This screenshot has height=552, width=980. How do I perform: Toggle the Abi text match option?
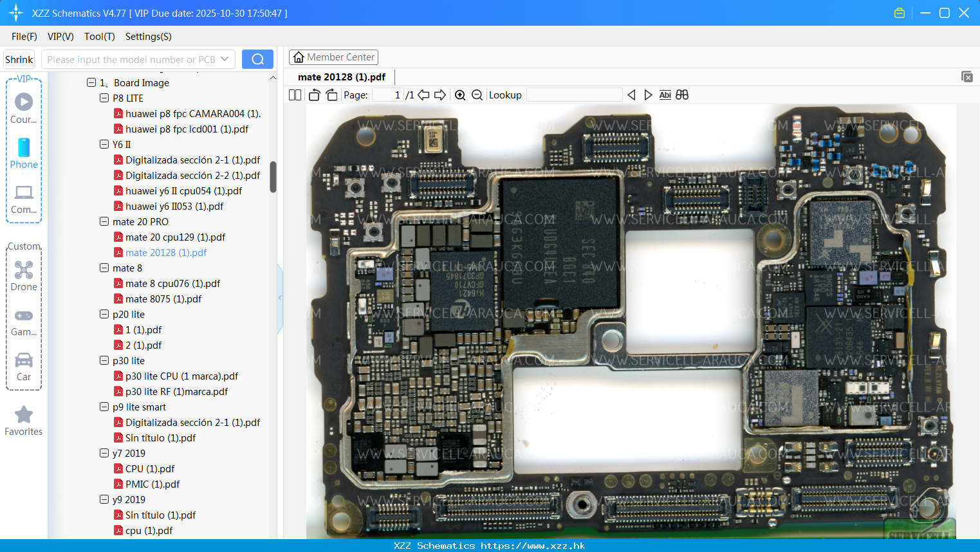click(665, 95)
